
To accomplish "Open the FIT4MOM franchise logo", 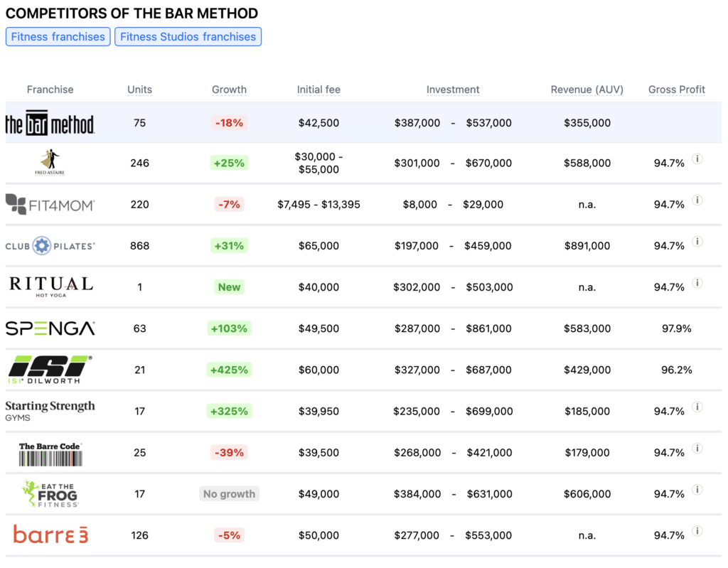I will (x=50, y=204).
